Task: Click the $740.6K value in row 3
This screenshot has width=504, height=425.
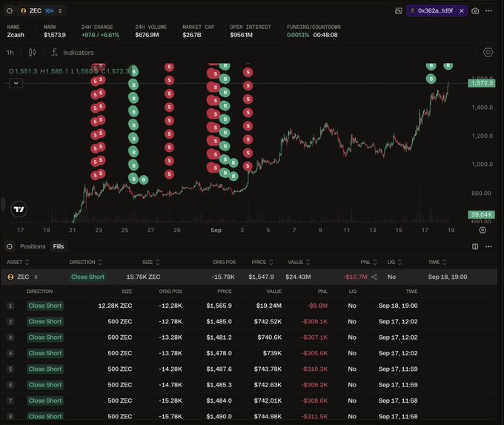Action: (x=269, y=337)
